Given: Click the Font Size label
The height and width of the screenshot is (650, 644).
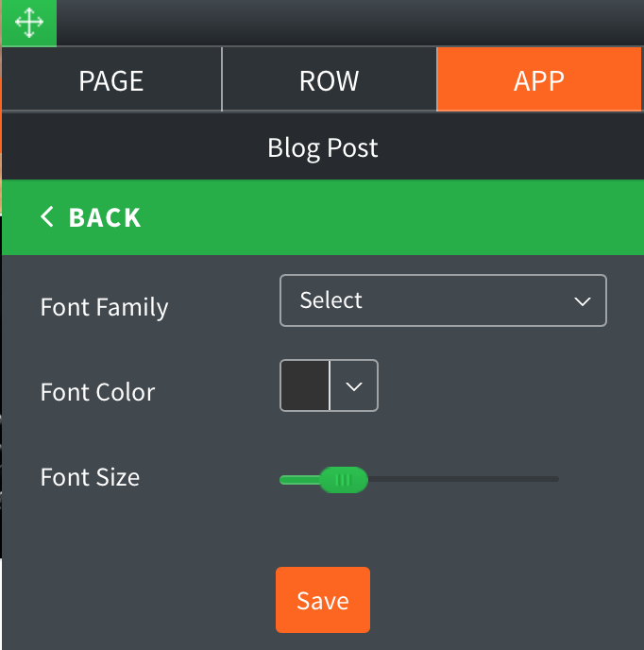Looking at the screenshot, I should coord(90,477).
